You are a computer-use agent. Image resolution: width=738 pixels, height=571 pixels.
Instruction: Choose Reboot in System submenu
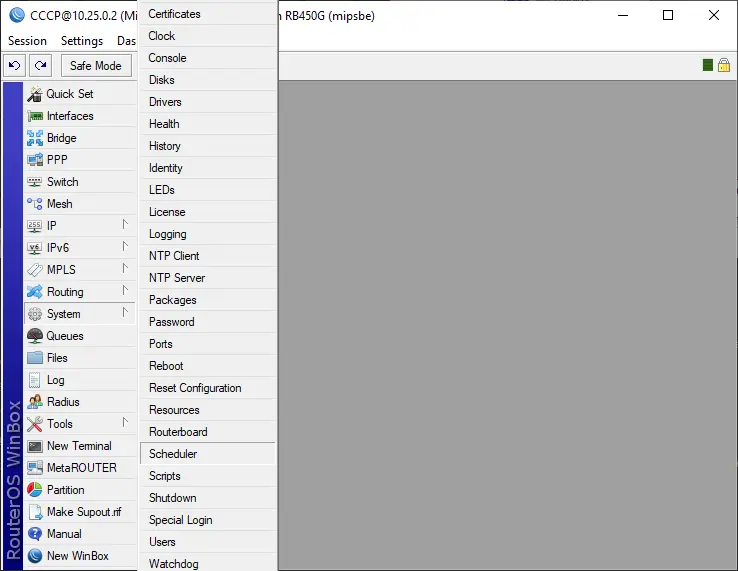point(208,366)
